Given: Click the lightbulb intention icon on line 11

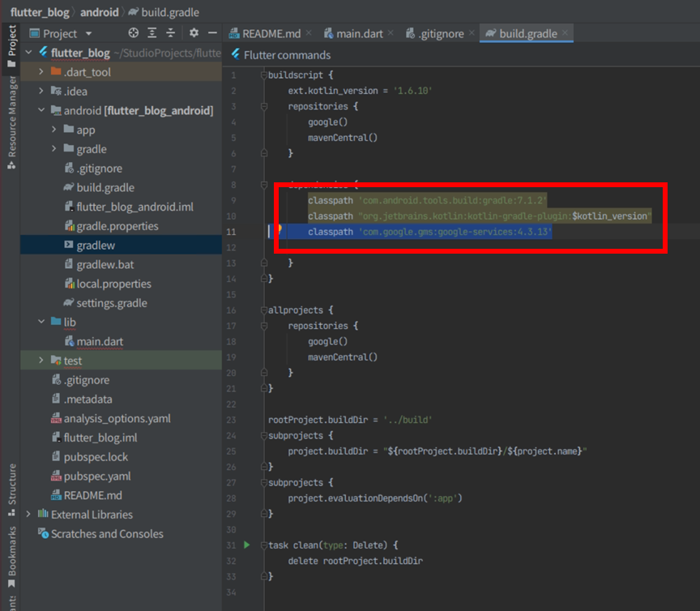Looking at the screenshot, I should click(280, 229).
